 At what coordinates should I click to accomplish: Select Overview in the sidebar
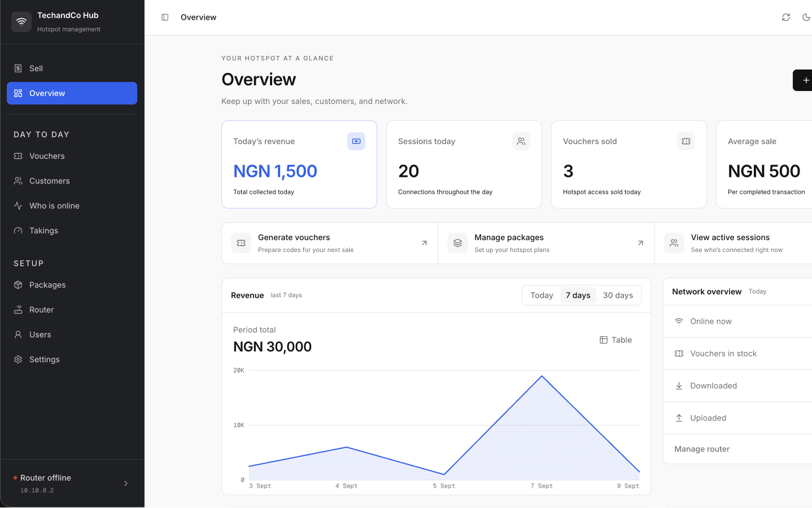[72, 93]
